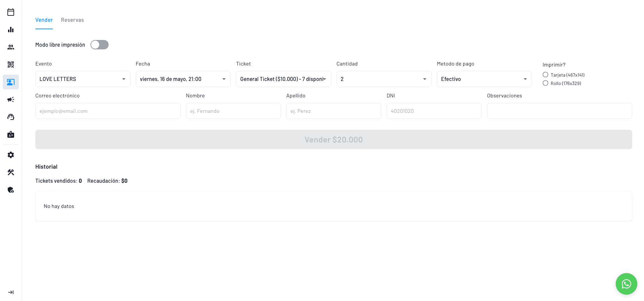The image size is (644, 301).
Task: Focus the Observaciones input field
Action: click(560, 111)
